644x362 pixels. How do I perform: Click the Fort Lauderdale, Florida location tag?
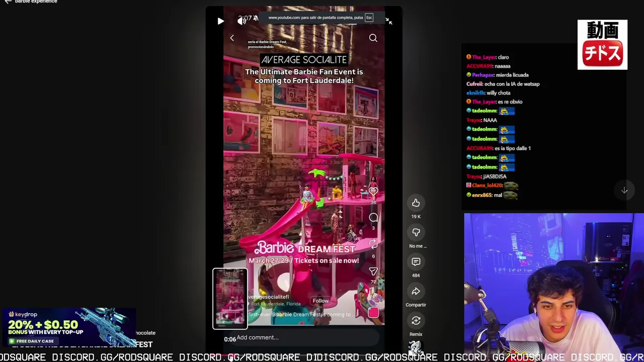(276, 304)
